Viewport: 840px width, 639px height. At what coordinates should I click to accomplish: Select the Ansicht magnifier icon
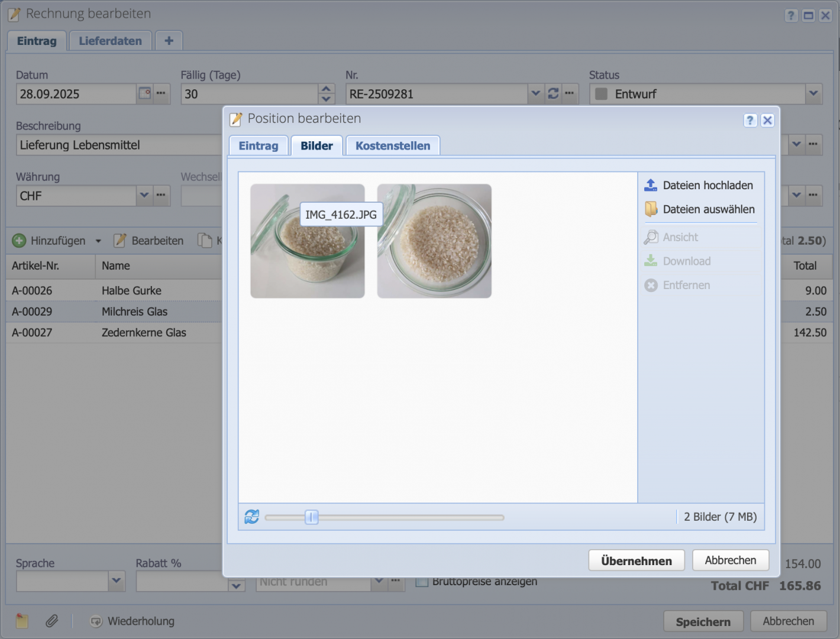[x=651, y=236]
